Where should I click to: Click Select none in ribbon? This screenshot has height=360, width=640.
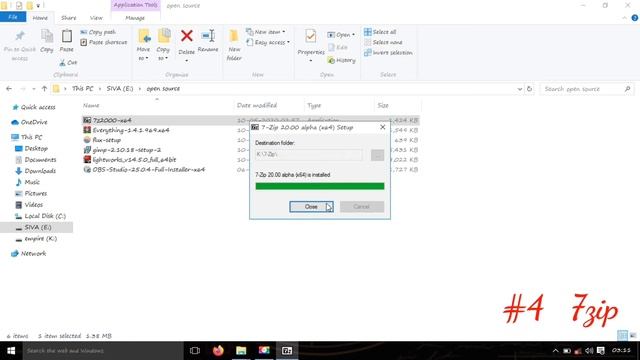click(x=383, y=42)
